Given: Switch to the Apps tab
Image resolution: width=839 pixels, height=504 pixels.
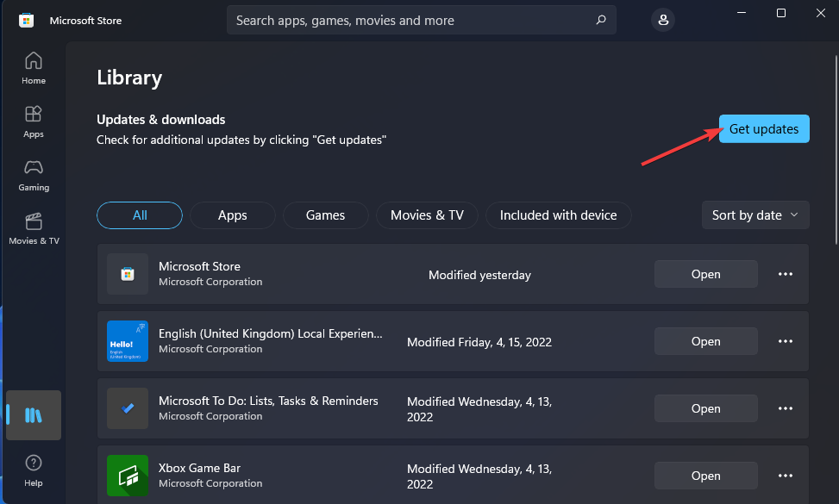Looking at the screenshot, I should (x=232, y=215).
